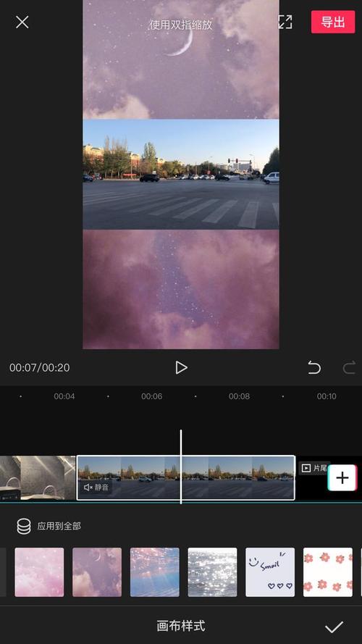Select the silver glitter sea canvas style
362x644 pixels.
[212, 572]
